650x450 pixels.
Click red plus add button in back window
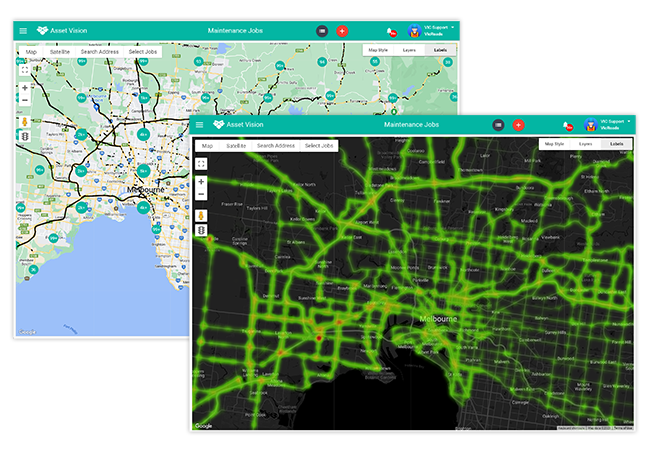point(342,31)
